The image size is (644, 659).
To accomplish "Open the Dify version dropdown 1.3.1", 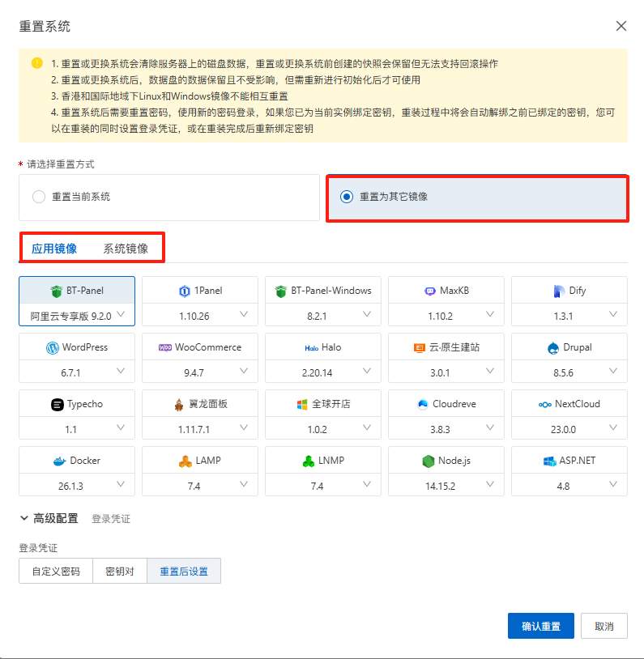I will [569, 315].
